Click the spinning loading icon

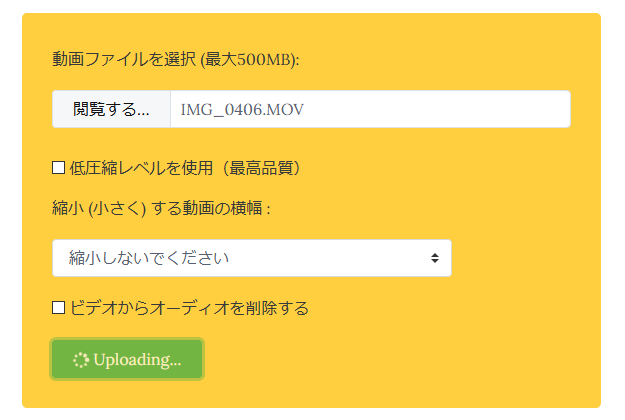(x=81, y=360)
